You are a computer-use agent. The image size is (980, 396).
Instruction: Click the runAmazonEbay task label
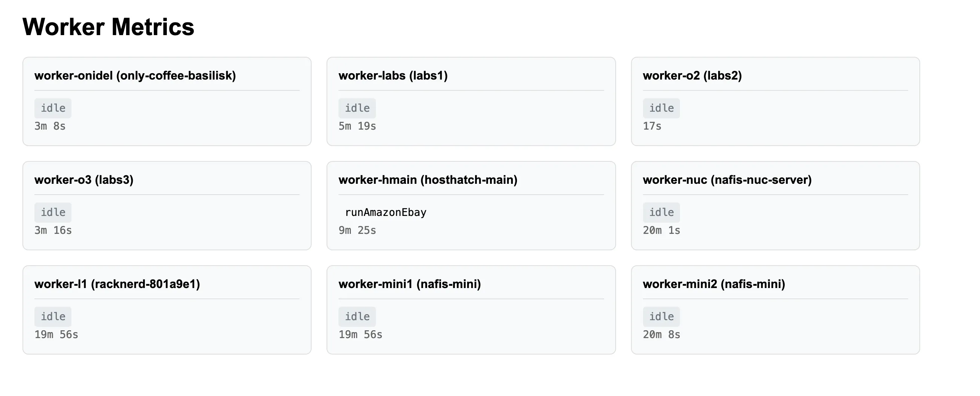click(x=386, y=212)
